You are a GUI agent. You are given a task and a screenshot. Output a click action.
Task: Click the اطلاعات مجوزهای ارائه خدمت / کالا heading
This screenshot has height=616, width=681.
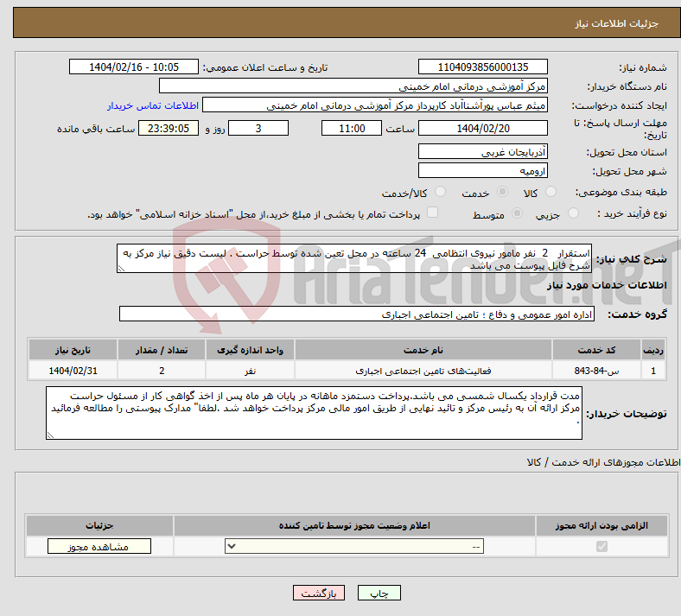tap(604, 462)
